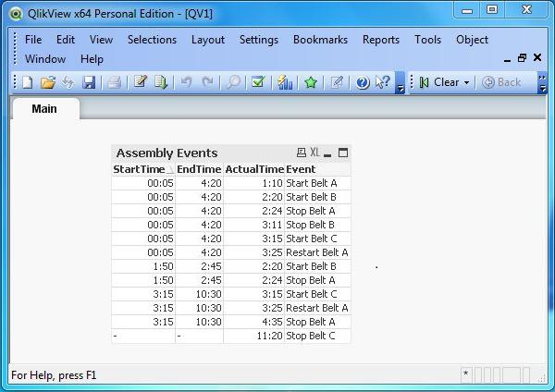555x392 pixels.
Task: Minimize the inner QV1 document window
Action: pos(507,59)
